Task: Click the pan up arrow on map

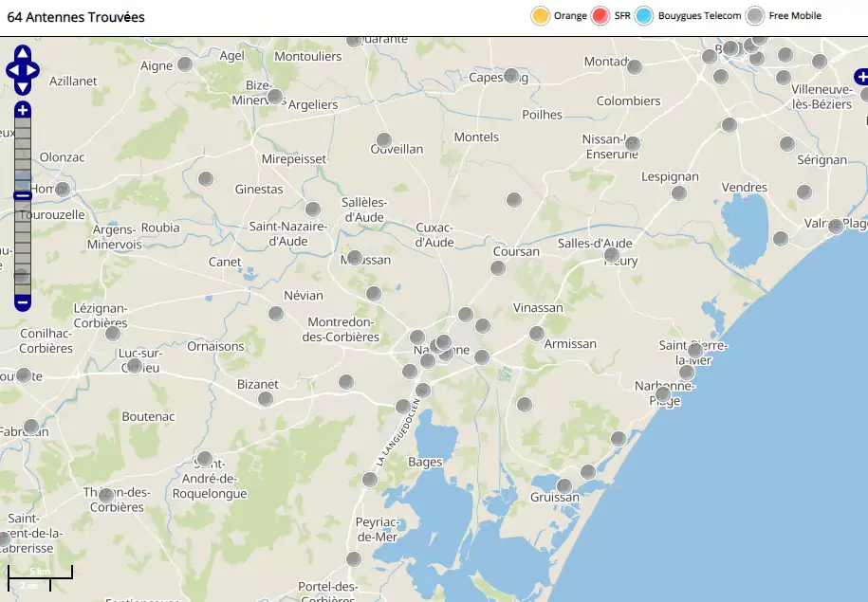Action: pos(23,55)
